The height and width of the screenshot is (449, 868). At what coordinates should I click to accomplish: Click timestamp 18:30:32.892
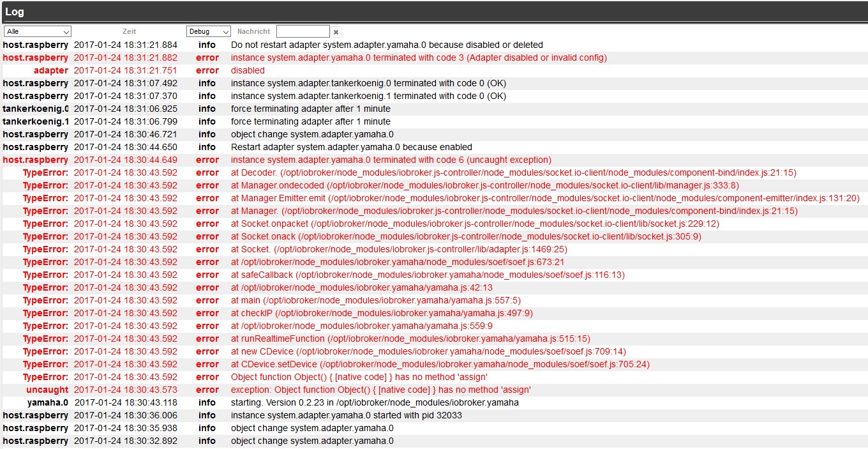(126, 441)
